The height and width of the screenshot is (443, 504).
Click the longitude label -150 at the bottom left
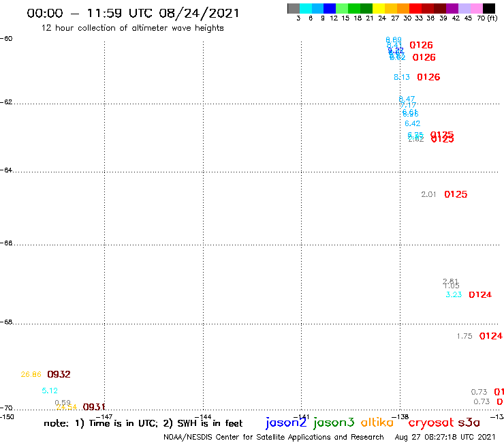[7, 417]
